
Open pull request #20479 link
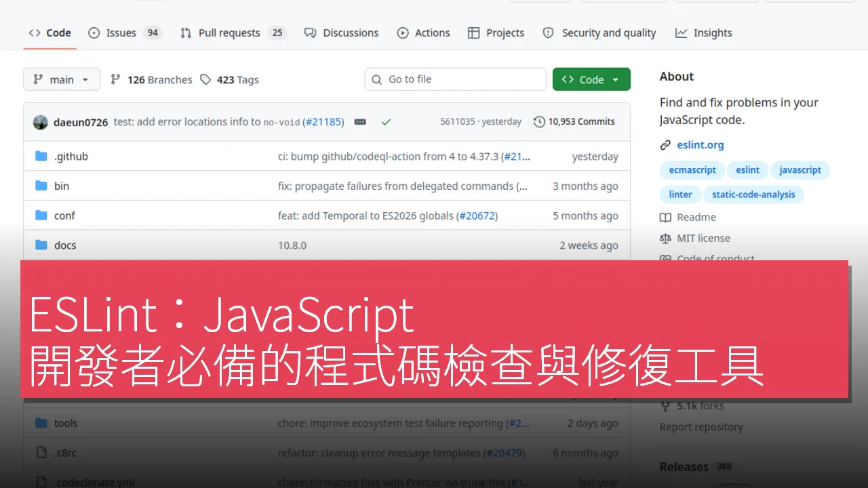[x=505, y=453]
